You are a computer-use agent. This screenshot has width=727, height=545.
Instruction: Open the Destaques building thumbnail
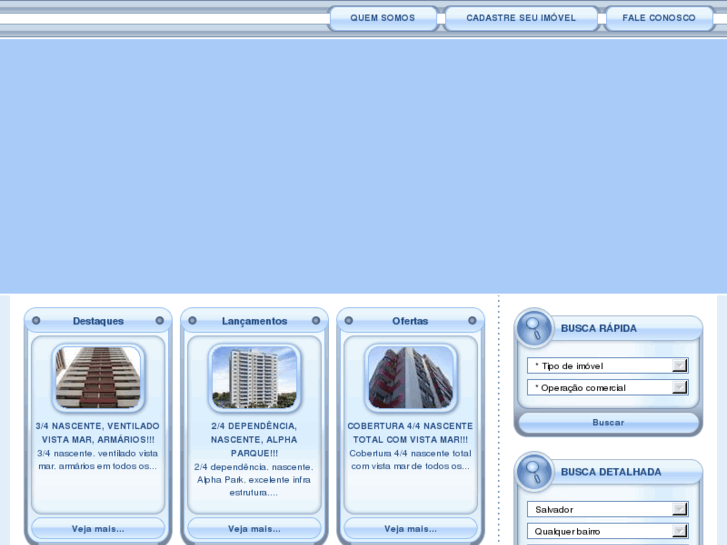pyautogui.click(x=98, y=378)
